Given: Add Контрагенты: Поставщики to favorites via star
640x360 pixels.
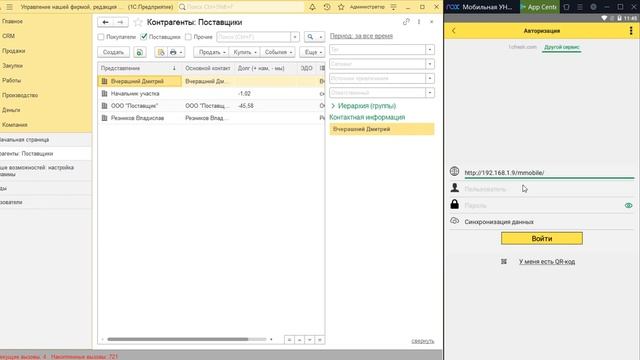Looking at the screenshot, I should click(x=138, y=22).
